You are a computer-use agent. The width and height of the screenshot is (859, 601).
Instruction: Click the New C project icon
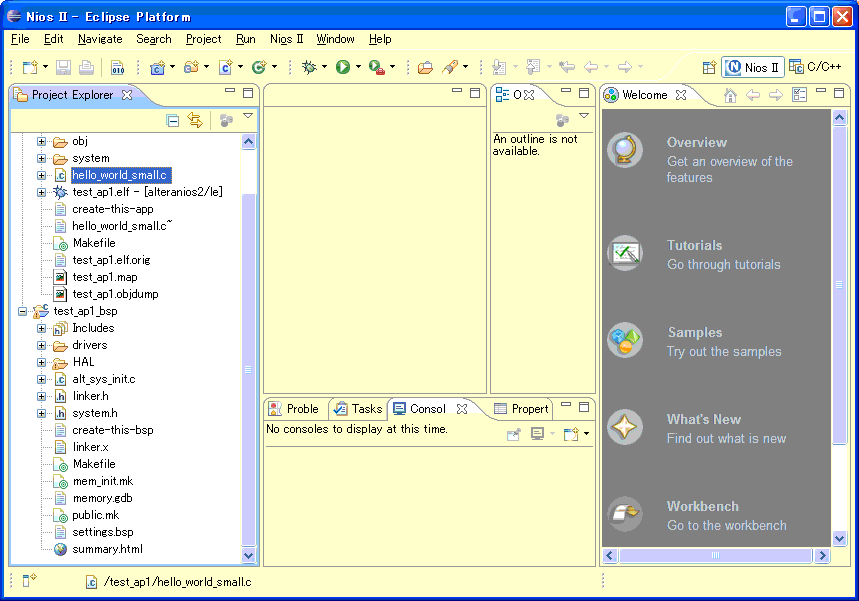tap(158, 67)
